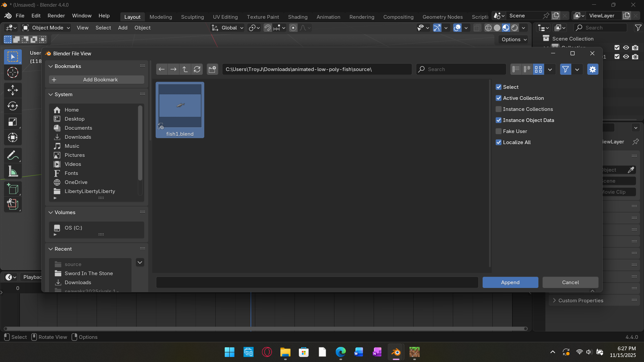Switch to horizontal list display mode
The height and width of the screenshot is (362, 644).
pyautogui.click(x=527, y=69)
